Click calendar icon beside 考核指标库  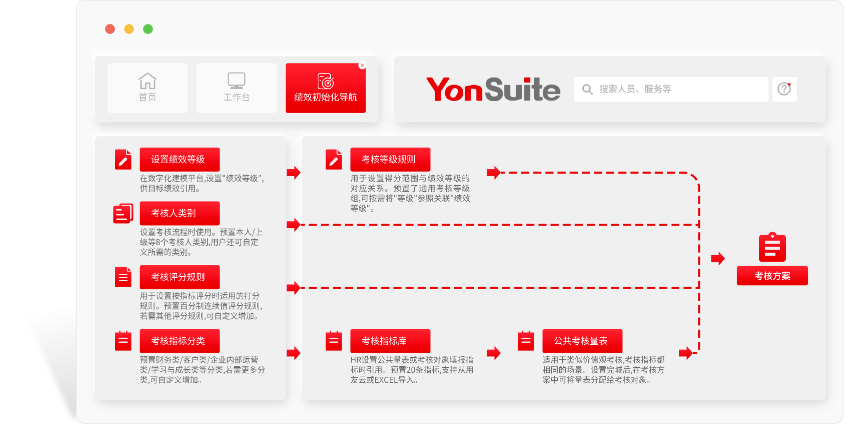334,341
